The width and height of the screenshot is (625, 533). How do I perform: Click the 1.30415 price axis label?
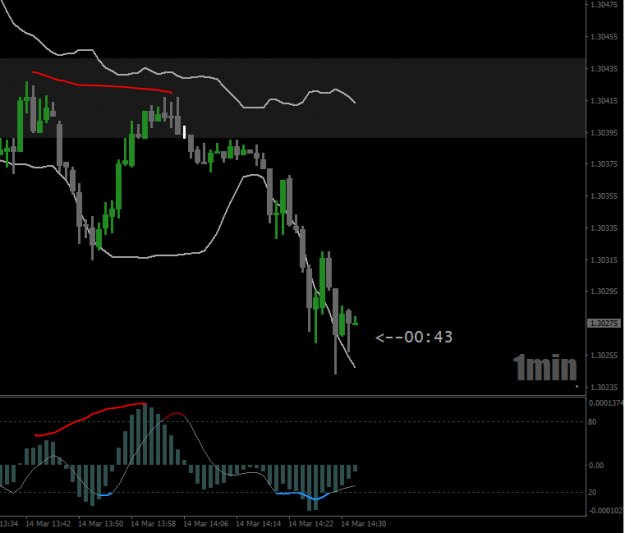click(604, 100)
